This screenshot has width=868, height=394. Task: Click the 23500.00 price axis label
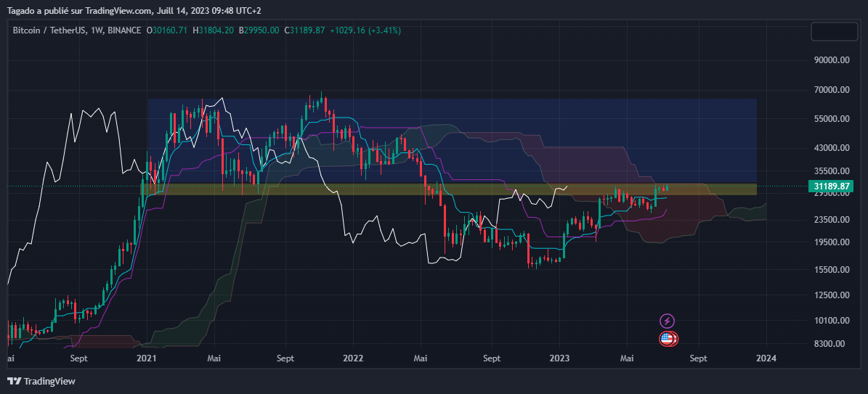pyautogui.click(x=831, y=220)
